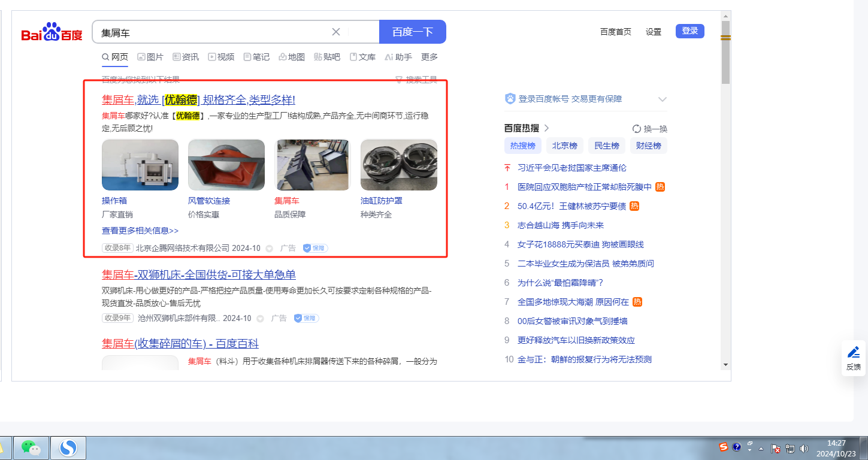The image size is (868, 460).
Task: Open the 笔记 search tab
Action: coord(256,57)
